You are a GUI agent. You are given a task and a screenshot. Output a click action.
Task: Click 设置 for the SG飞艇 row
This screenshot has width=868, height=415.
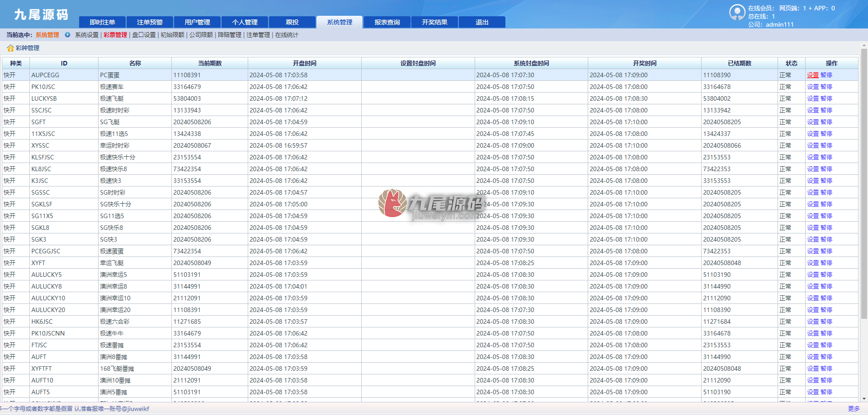coord(813,122)
